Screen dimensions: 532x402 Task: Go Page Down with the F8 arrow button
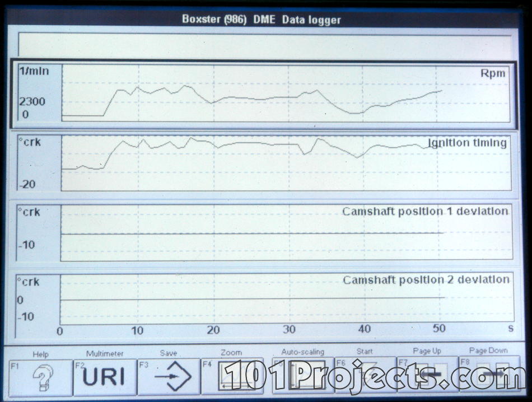click(489, 373)
